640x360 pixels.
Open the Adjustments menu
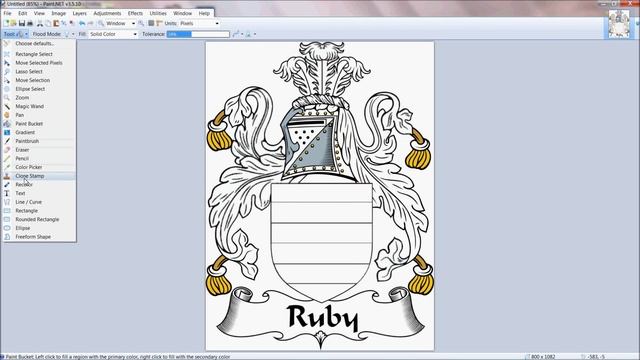point(107,13)
